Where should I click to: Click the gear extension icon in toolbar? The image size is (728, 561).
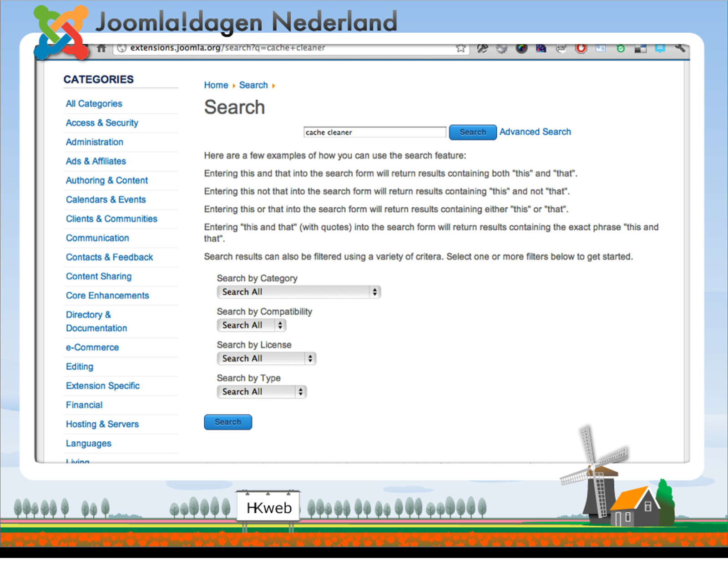click(x=501, y=48)
